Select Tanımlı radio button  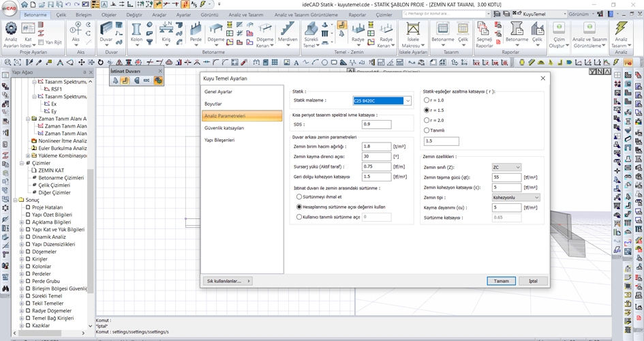pos(427,130)
